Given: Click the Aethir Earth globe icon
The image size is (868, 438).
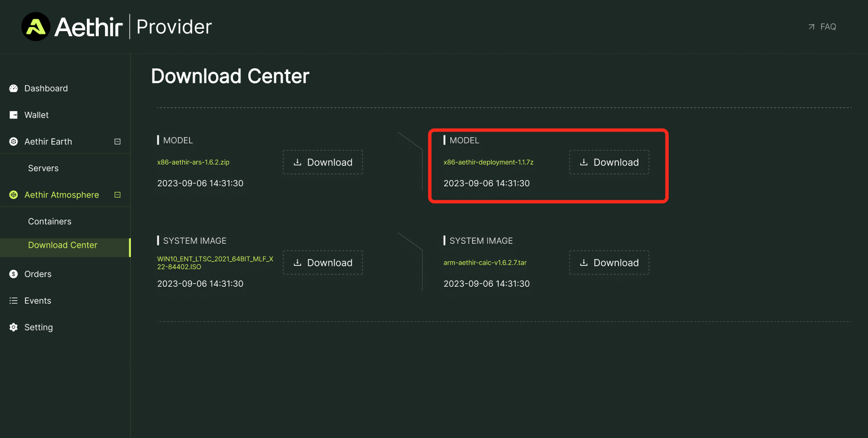Looking at the screenshot, I should [x=14, y=142].
